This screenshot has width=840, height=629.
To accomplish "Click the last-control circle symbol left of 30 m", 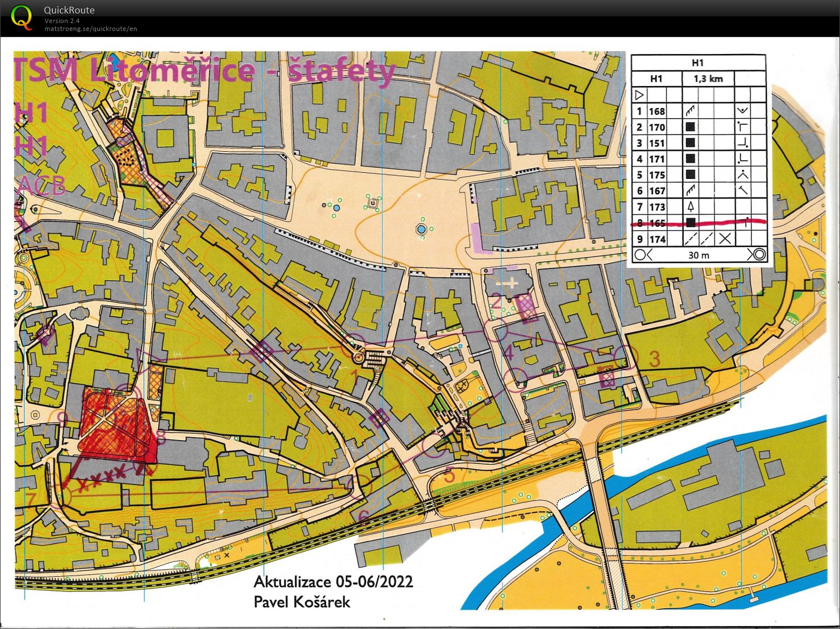I will click(x=640, y=255).
